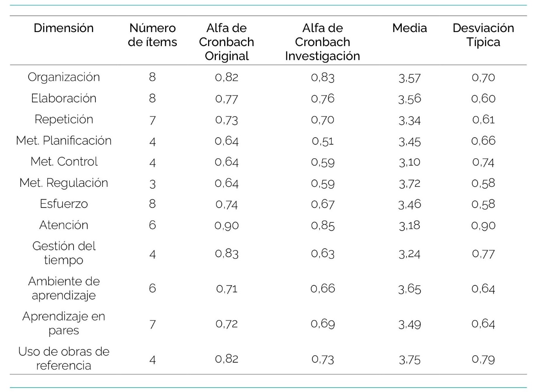Screen dimensions: 541x392
Task: Select the "Atención" dimension cell
Action: coord(64,225)
